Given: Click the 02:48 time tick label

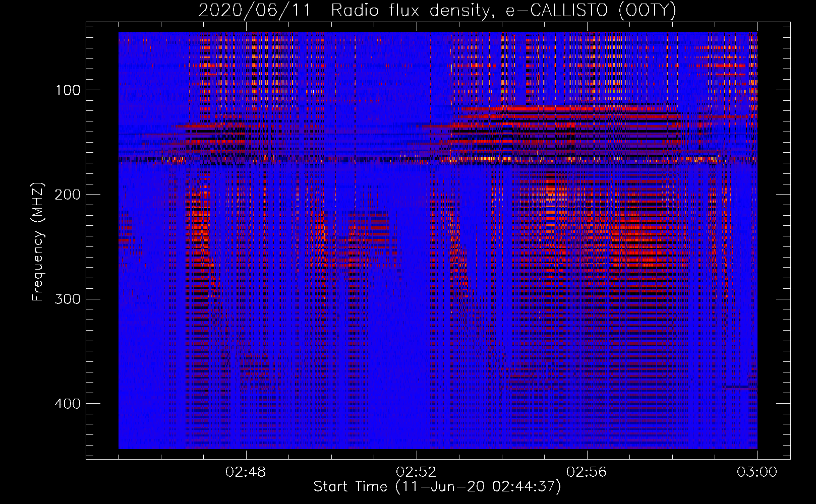Looking at the screenshot, I should click(x=246, y=472).
